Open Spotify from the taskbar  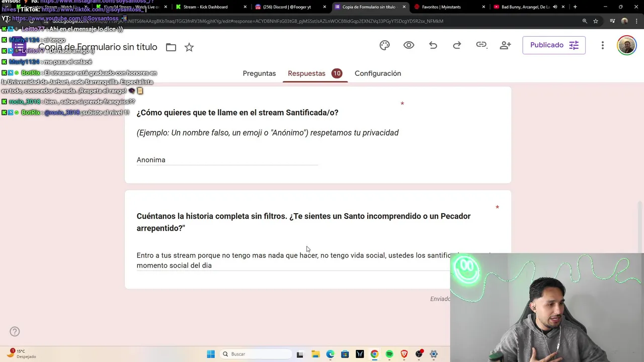(x=389, y=354)
